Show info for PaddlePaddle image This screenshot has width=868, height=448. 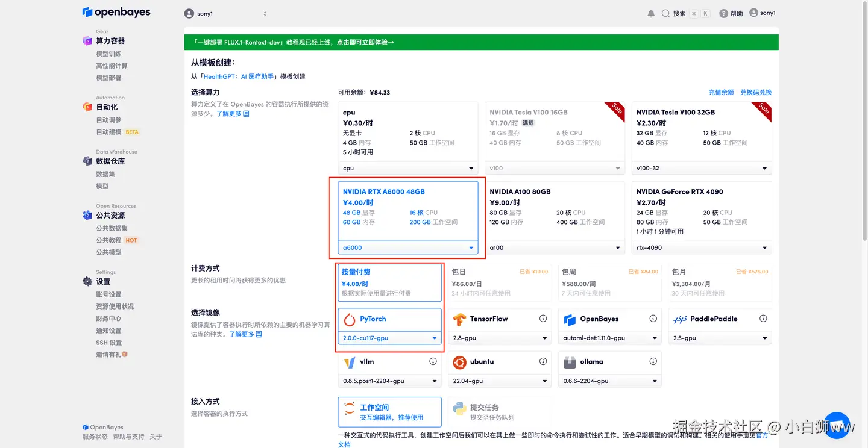pyautogui.click(x=763, y=319)
